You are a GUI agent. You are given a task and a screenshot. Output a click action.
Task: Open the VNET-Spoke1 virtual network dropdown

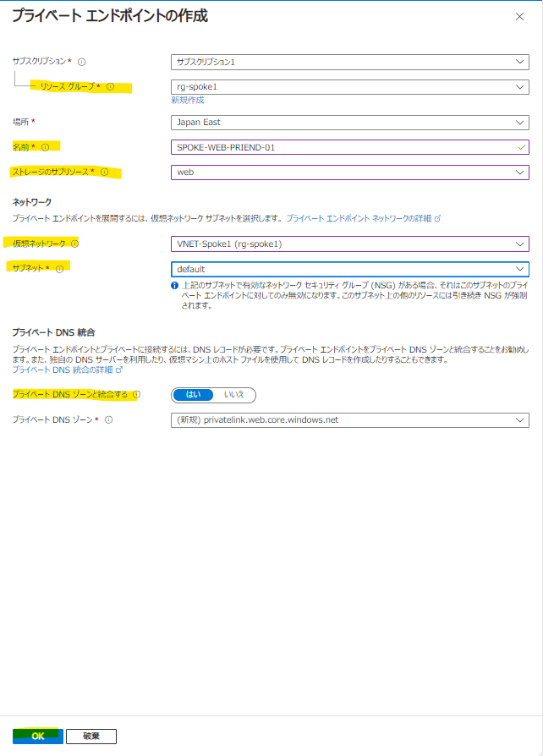click(x=350, y=244)
